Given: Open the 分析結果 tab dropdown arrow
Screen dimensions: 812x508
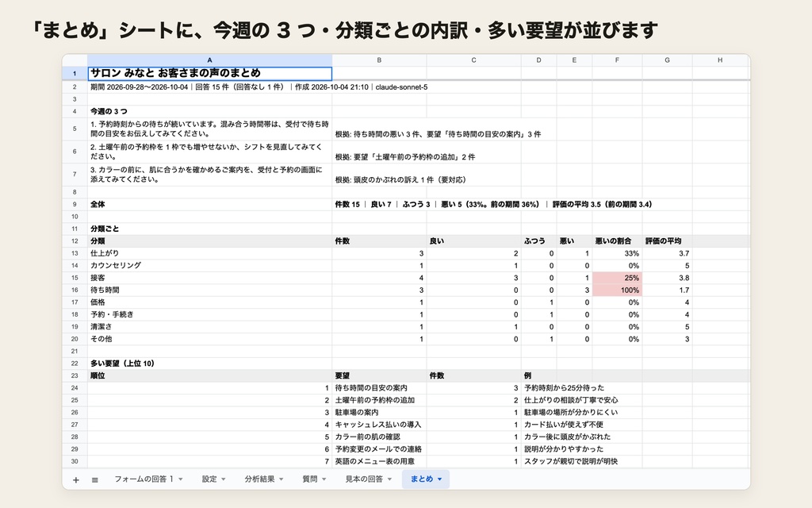Looking at the screenshot, I should click(x=282, y=479).
